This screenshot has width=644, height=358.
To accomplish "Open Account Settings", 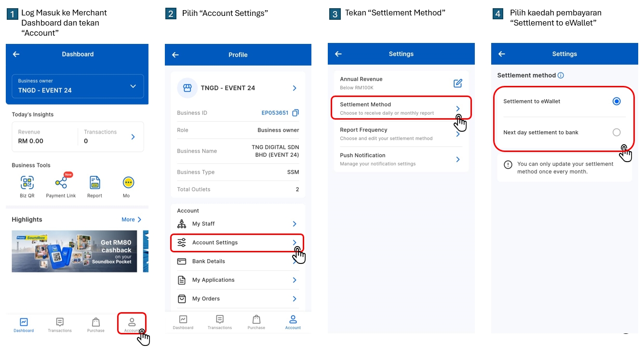I will point(237,243).
